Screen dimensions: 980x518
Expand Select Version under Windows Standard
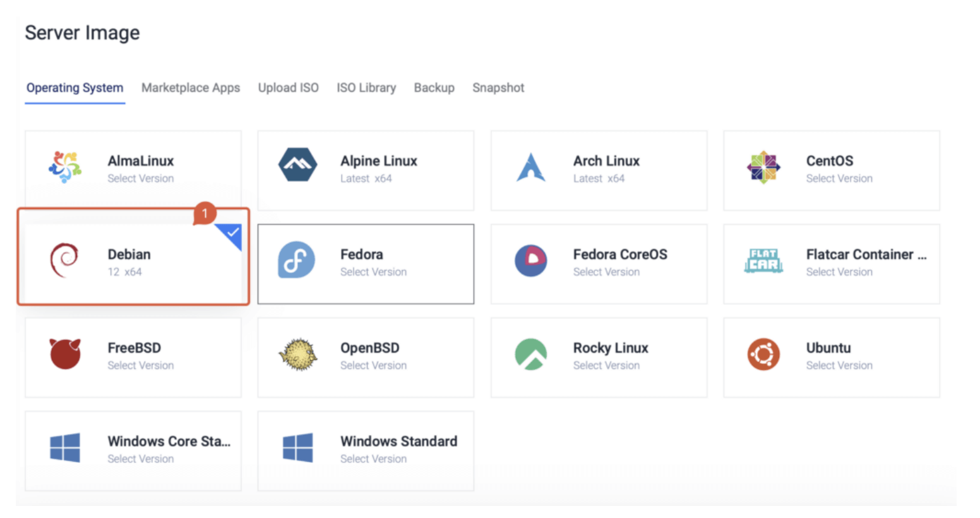coord(373,459)
